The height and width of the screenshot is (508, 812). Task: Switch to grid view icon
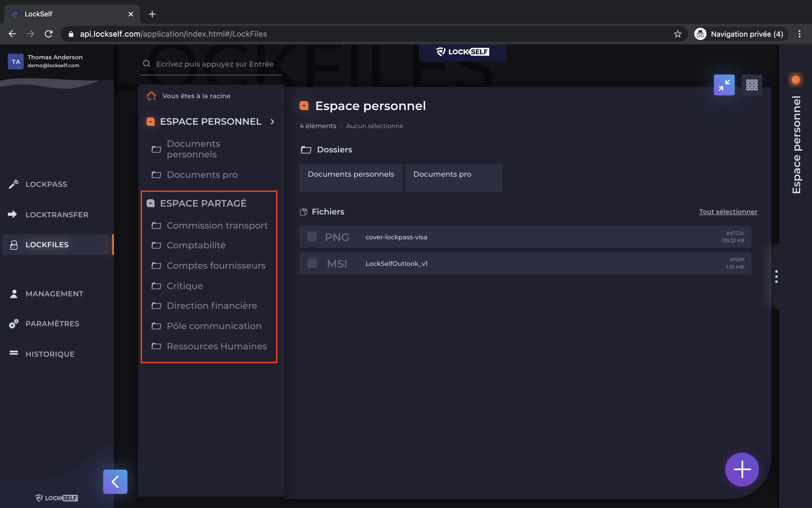(752, 85)
